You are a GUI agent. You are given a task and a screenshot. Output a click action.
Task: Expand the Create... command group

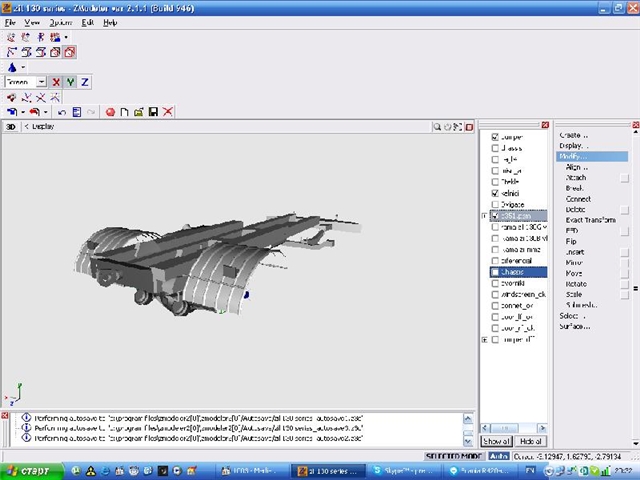pyautogui.click(x=573, y=134)
